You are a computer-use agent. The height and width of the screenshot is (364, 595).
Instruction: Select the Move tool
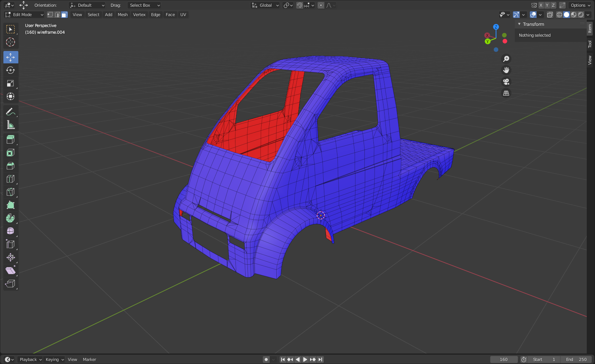[10, 57]
